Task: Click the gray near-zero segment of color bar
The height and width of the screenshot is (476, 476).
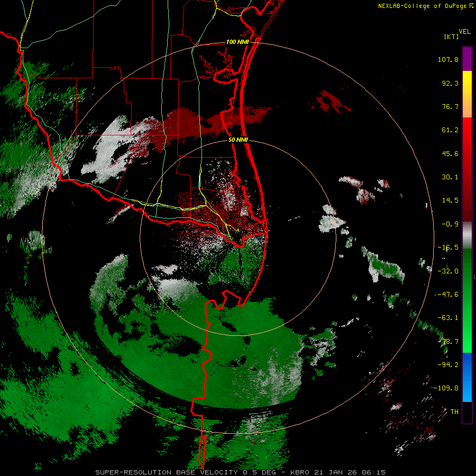Action: coord(467,235)
